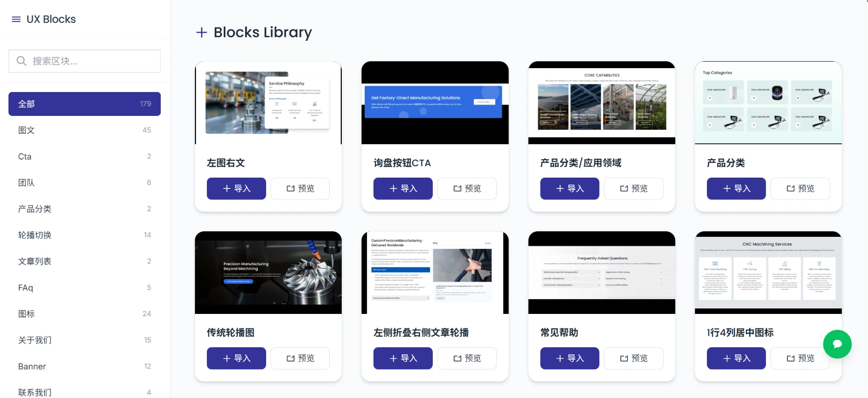Click the Top Categories thumbnail of 产品分类
The width and height of the screenshot is (868, 398).
coord(768,103)
